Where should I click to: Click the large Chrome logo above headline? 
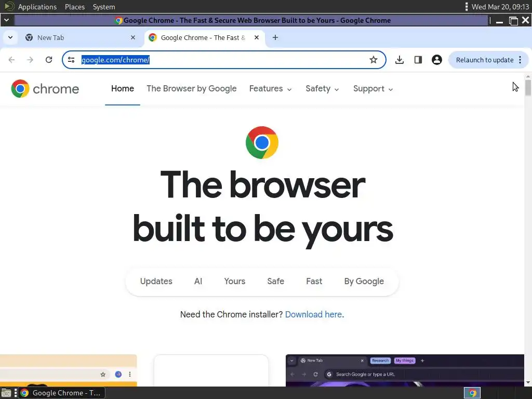click(262, 142)
